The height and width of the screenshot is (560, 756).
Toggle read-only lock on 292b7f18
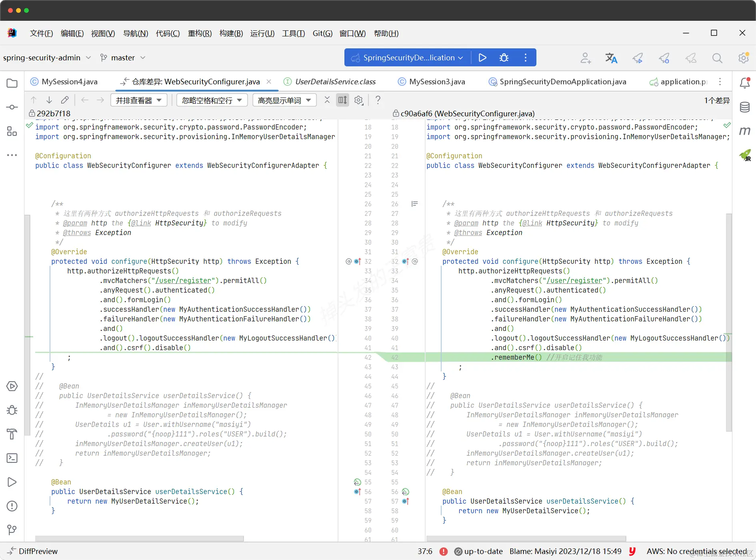32,114
